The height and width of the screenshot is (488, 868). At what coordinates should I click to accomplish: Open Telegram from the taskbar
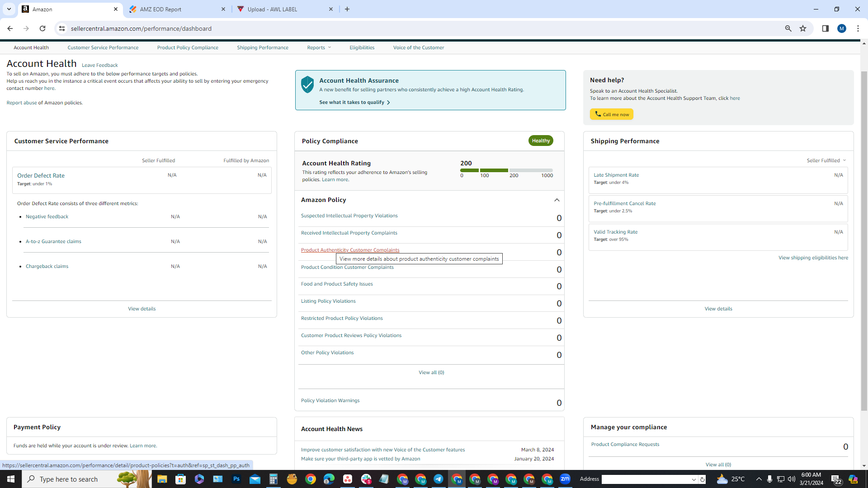pos(439,479)
